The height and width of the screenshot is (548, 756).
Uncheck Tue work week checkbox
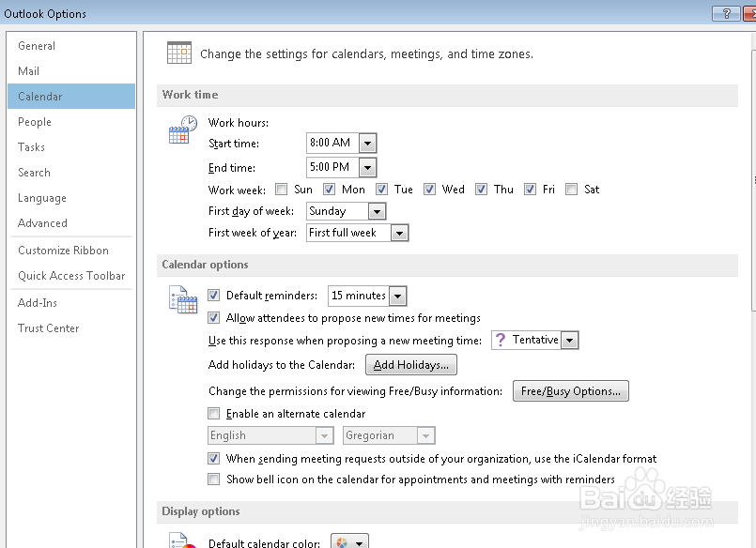pyautogui.click(x=381, y=190)
